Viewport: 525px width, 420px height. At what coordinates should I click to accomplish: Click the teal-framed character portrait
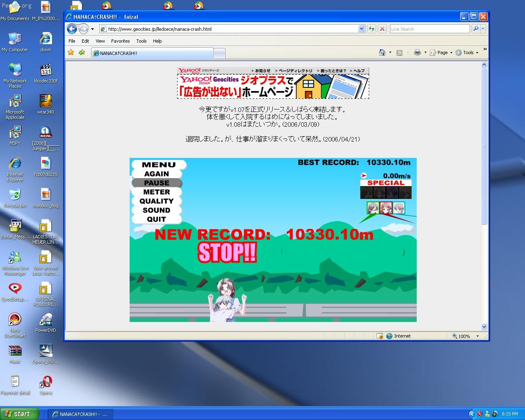click(x=399, y=208)
